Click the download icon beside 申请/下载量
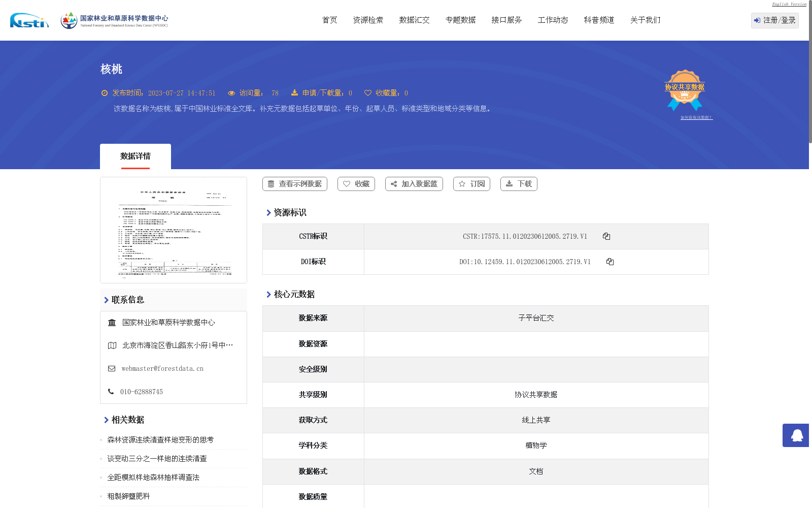Image resolution: width=812 pixels, height=508 pixels. point(294,93)
